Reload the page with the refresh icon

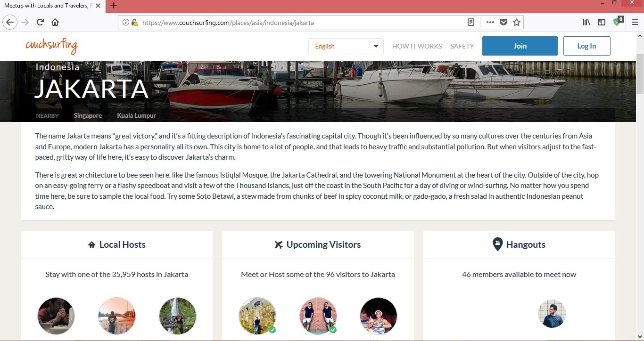tap(41, 22)
